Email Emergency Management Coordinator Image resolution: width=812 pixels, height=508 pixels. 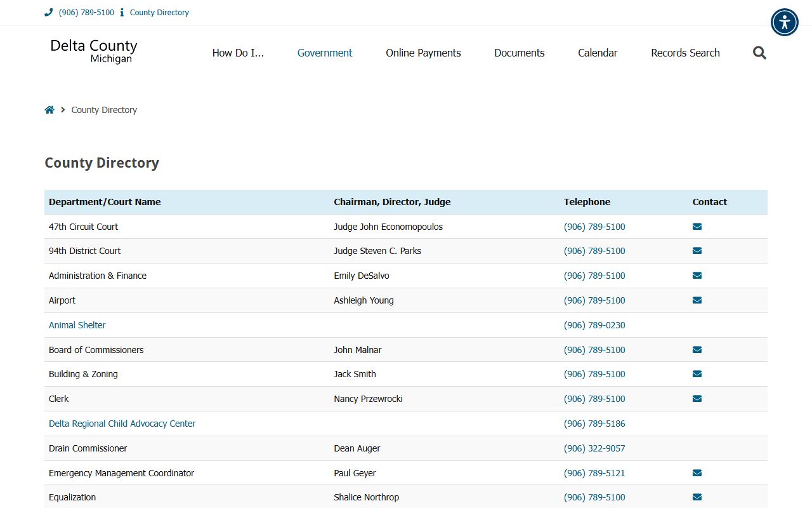point(697,473)
